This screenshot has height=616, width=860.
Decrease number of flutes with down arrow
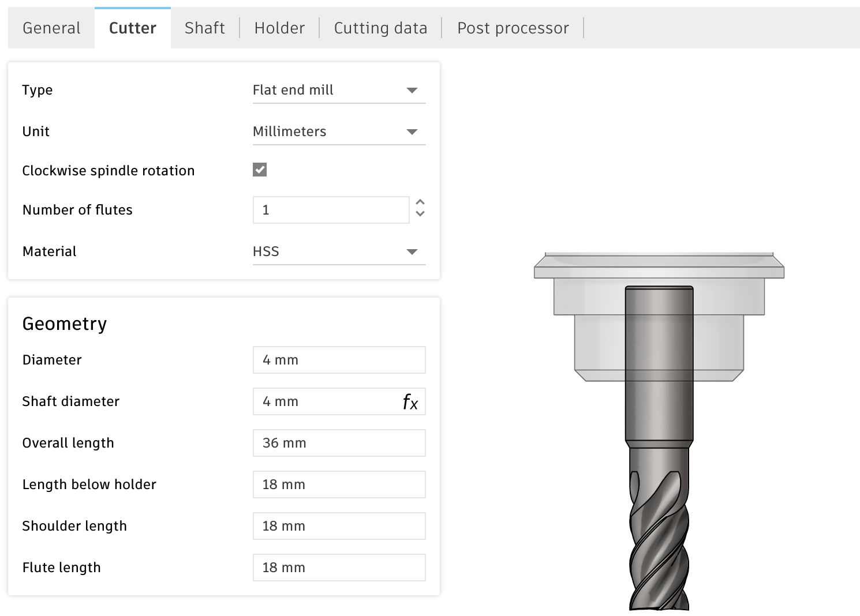(420, 214)
